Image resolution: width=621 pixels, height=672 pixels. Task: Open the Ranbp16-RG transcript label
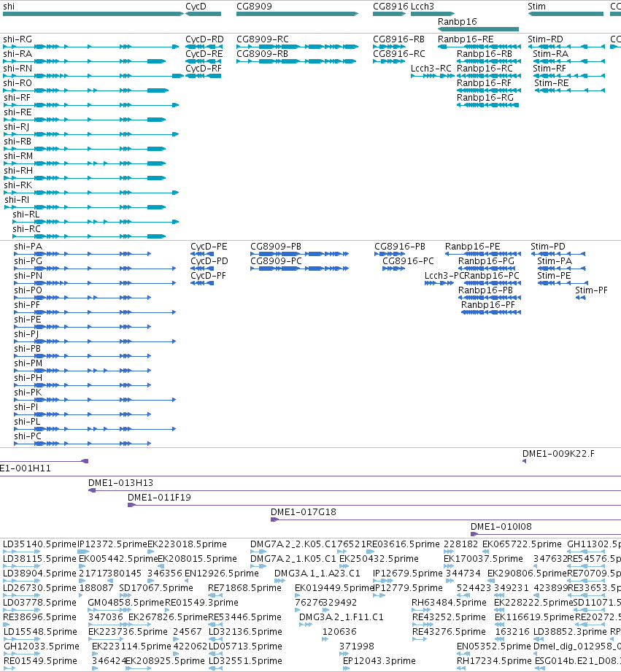tap(485, 98)
